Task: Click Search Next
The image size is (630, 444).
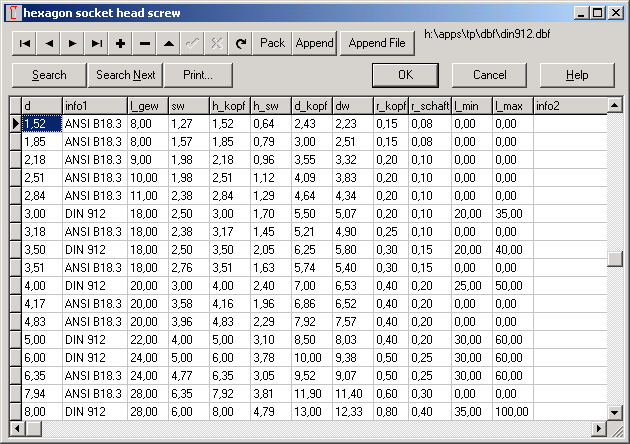Action: click(x=125, y=75)
